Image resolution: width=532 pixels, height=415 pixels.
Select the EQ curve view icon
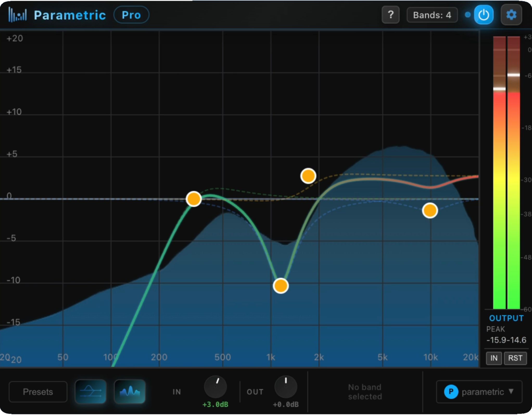[x=90, y=392]
